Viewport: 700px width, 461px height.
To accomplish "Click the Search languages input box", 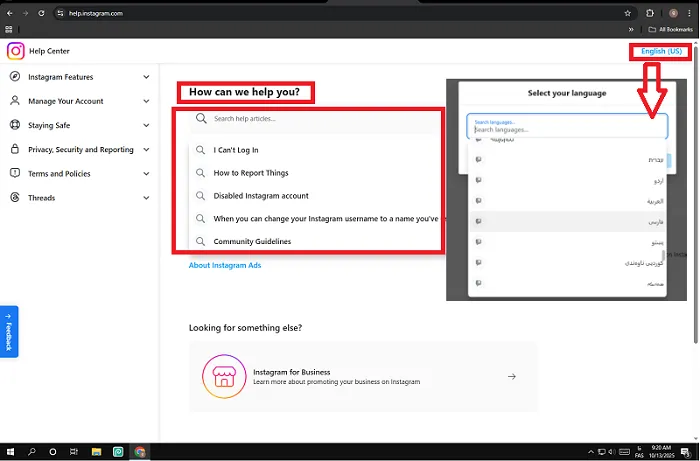I will point(567,126).
